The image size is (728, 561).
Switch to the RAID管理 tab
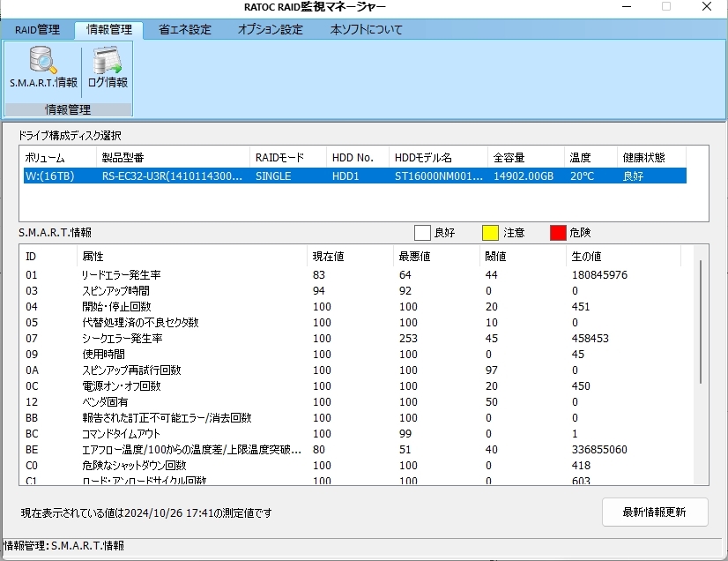click(x=37, y=30)
